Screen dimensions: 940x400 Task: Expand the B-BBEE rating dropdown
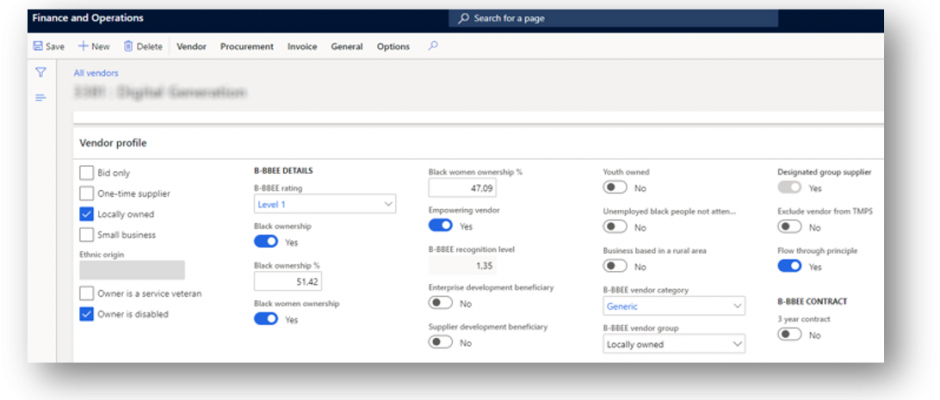[388, 204]
